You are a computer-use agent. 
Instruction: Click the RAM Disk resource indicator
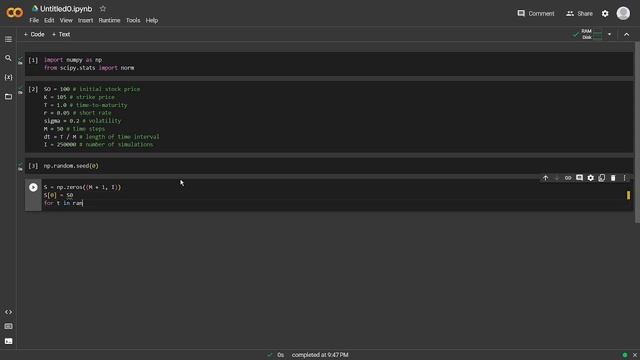click(x=588, y=34)
